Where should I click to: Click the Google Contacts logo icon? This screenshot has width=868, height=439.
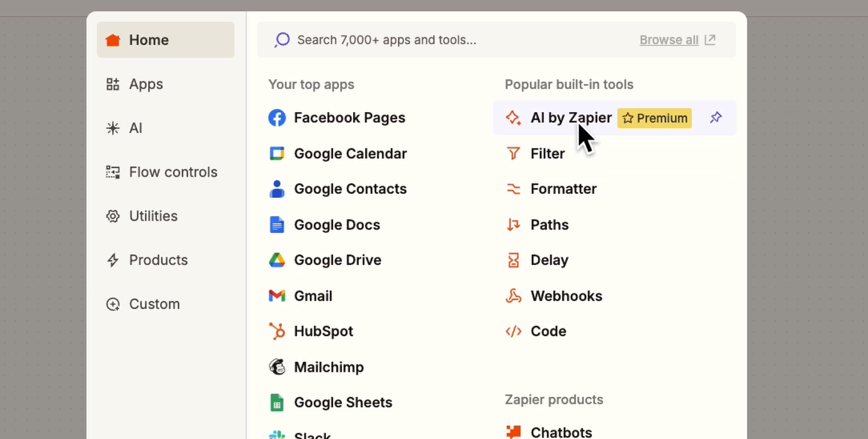[x=277, y=189]
